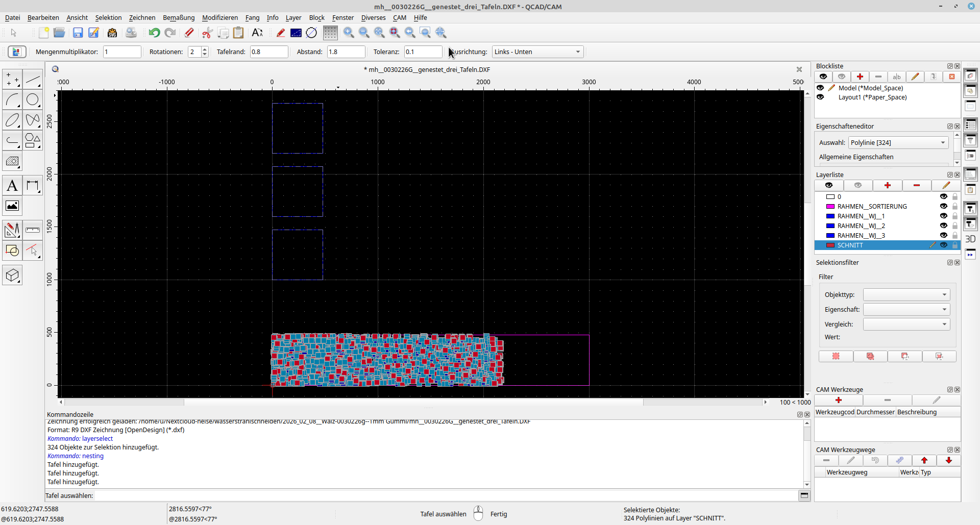Select the Spline drawing tool
980x525 pixels.
coord(33,120)
